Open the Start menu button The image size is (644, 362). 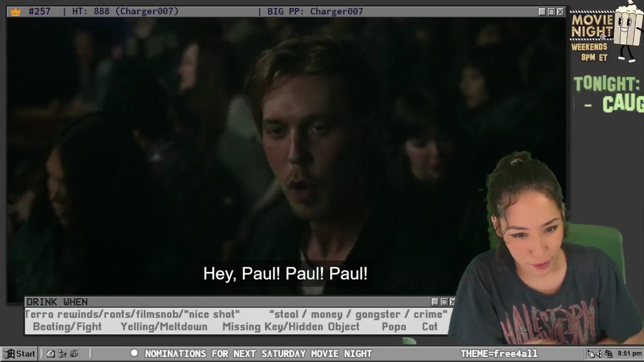tap(19, 354)
